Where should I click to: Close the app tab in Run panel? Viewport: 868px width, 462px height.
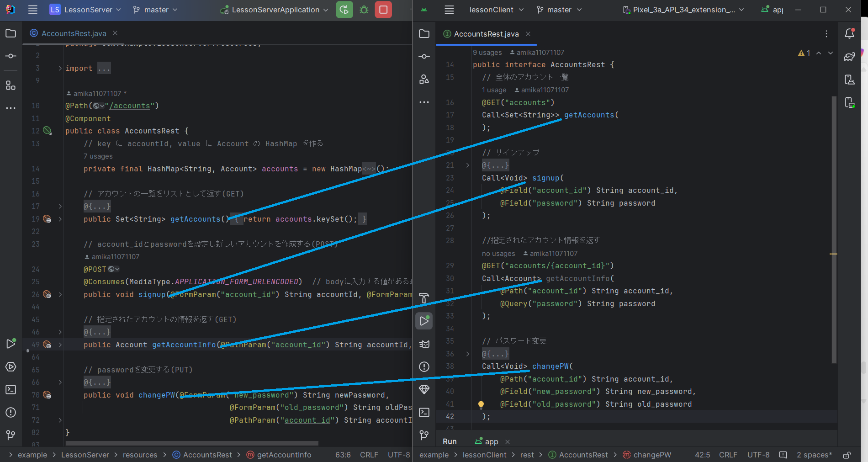508,442
